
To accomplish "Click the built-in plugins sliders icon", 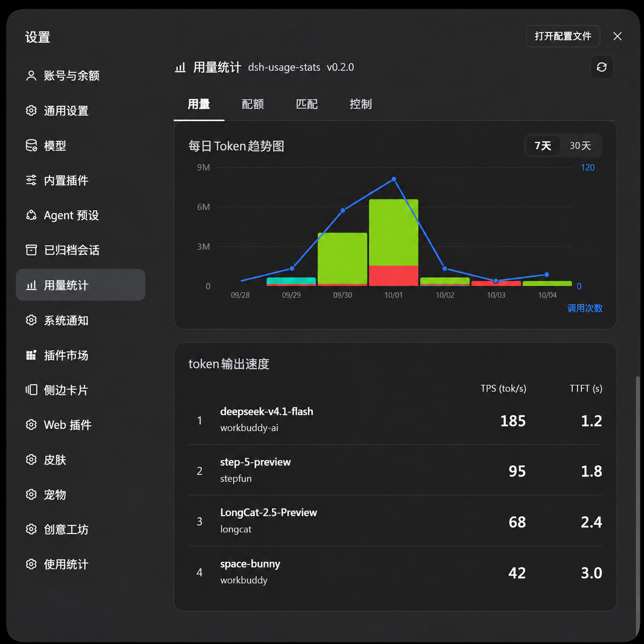I will coord(31,180).
